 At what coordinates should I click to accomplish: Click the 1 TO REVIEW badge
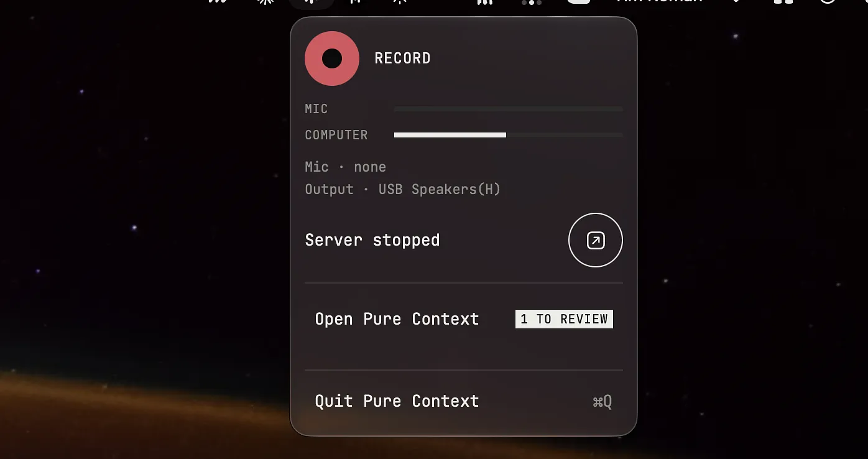[x=564, y=319]
